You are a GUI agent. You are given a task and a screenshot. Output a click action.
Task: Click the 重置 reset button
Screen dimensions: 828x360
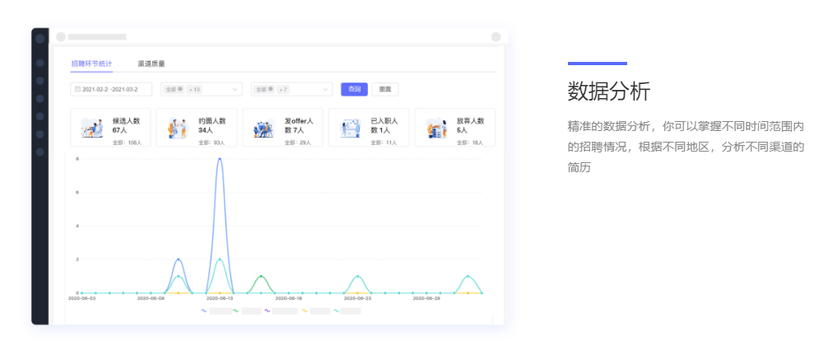click(385, 89)
